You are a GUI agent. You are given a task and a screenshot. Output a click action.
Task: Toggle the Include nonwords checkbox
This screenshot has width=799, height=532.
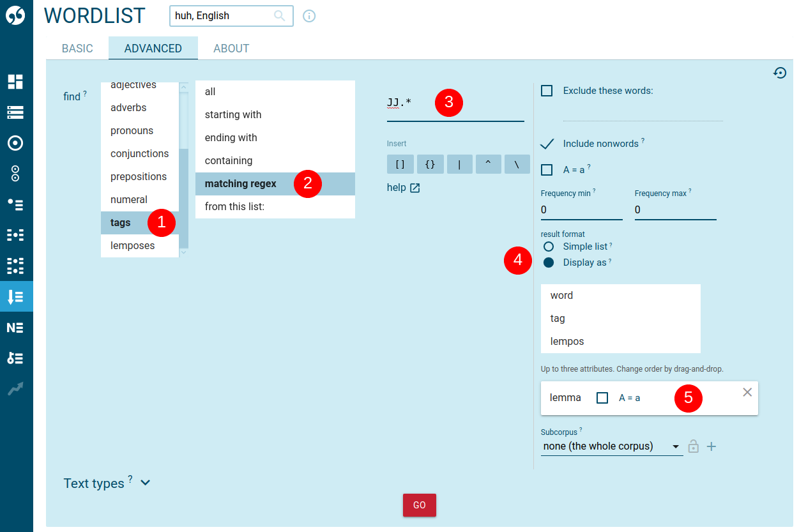[547, 144]
